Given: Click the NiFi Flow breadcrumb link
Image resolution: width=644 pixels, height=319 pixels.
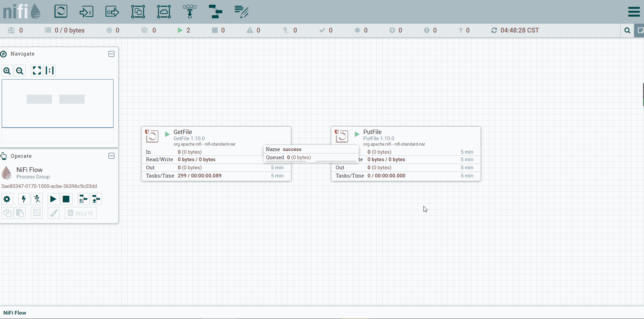Looking at the screenshot, I should coord(15,313).
